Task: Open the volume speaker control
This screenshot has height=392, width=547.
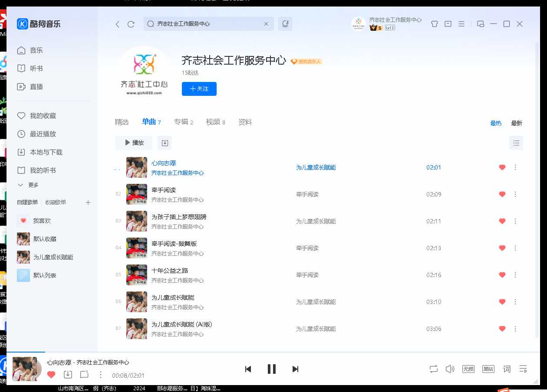Action: [x=450, y=369]
